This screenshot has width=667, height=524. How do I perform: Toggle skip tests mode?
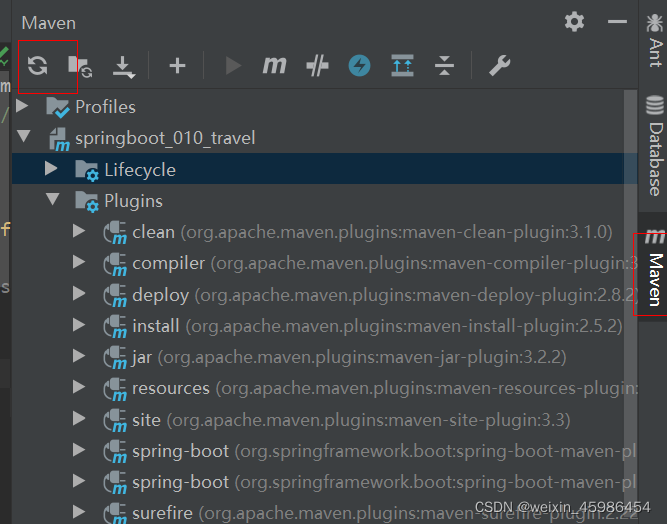click(317, 66)
